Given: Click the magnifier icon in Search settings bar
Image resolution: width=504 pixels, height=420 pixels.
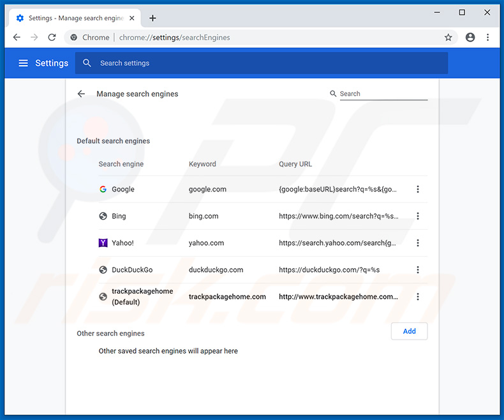Looking at the screenshot, I should (87, 63).
